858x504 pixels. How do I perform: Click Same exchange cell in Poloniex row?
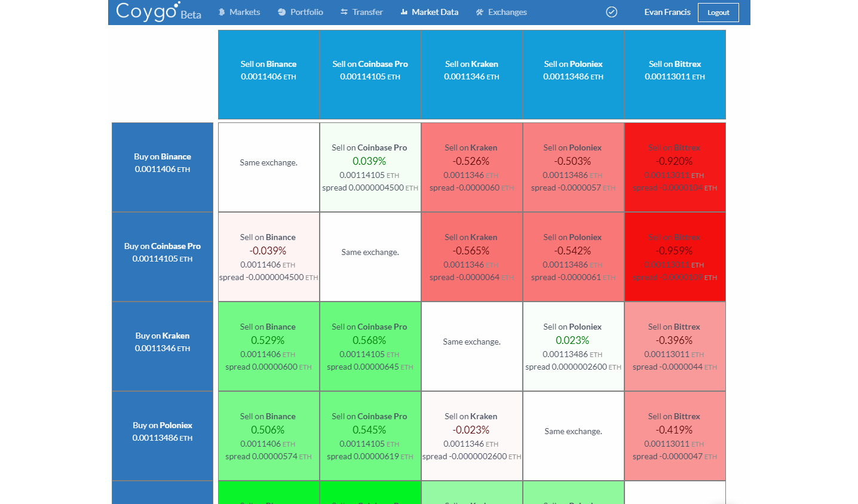point(574,436)
